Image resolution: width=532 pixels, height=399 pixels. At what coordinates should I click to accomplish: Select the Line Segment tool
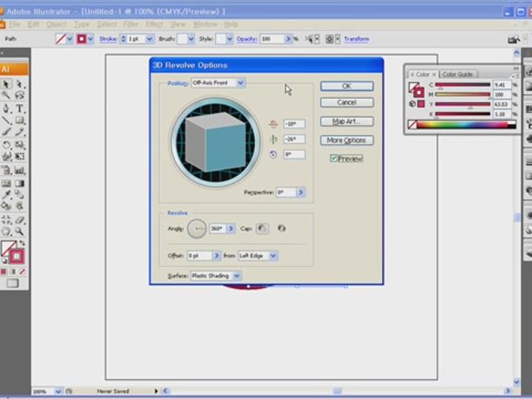[6, 120]
